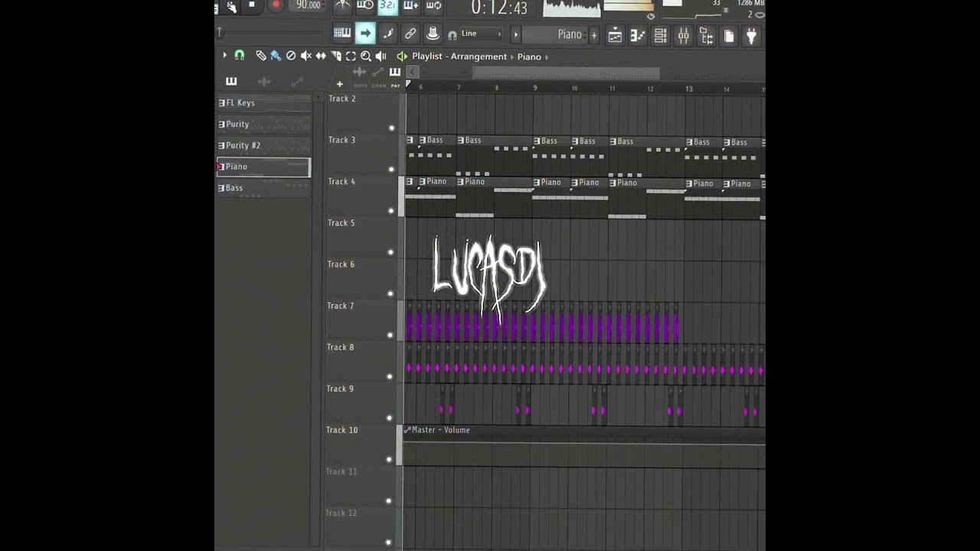Add track with plus button above tracks
Screen dimensions: 980x551
(339, 84)
